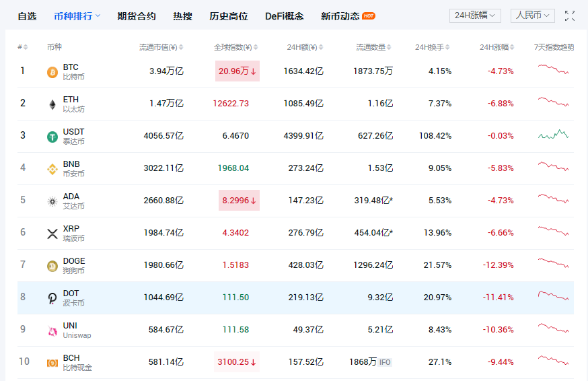The width and height of the screenshot is (588, 381).
Task: Switch to the 自选 tab
Action: coord(27,16)
